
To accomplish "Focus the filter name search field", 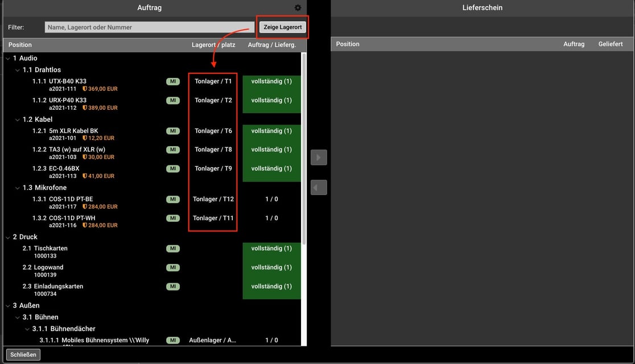I will [149, 27].
